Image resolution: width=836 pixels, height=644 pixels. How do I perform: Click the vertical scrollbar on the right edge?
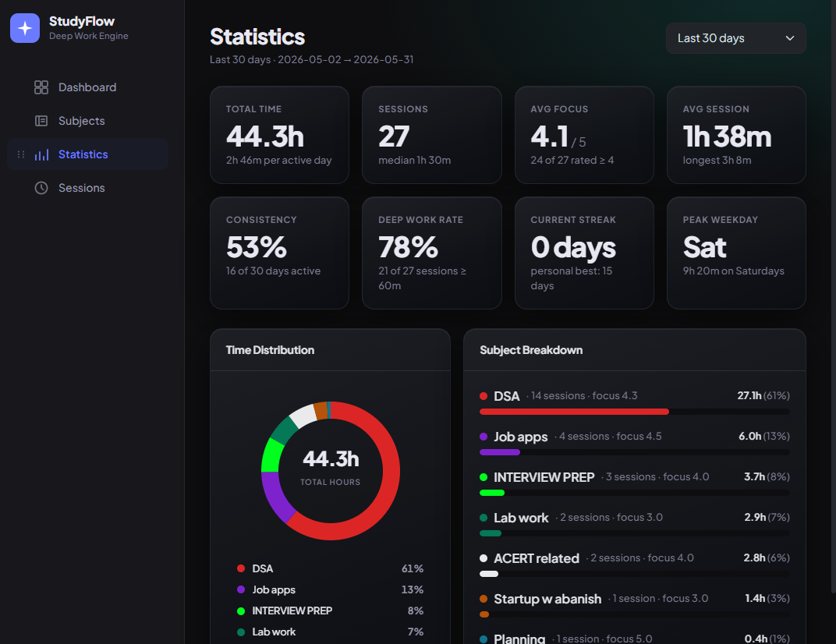click(834, 295)
